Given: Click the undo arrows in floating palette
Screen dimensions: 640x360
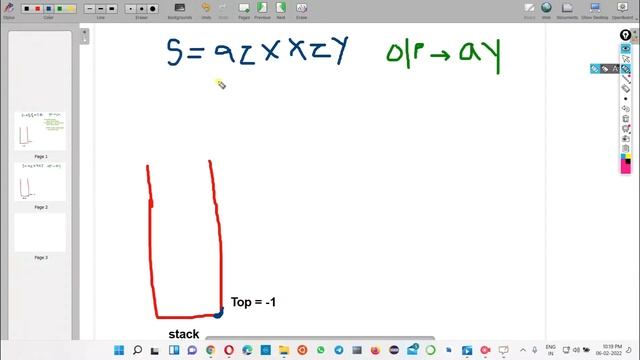Looking at the screenshot, I should [625, 109].
